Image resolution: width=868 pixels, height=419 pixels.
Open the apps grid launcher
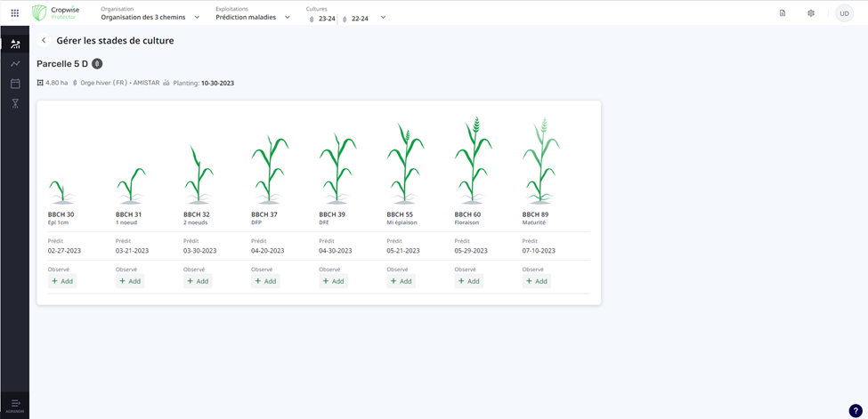(14, 13)
